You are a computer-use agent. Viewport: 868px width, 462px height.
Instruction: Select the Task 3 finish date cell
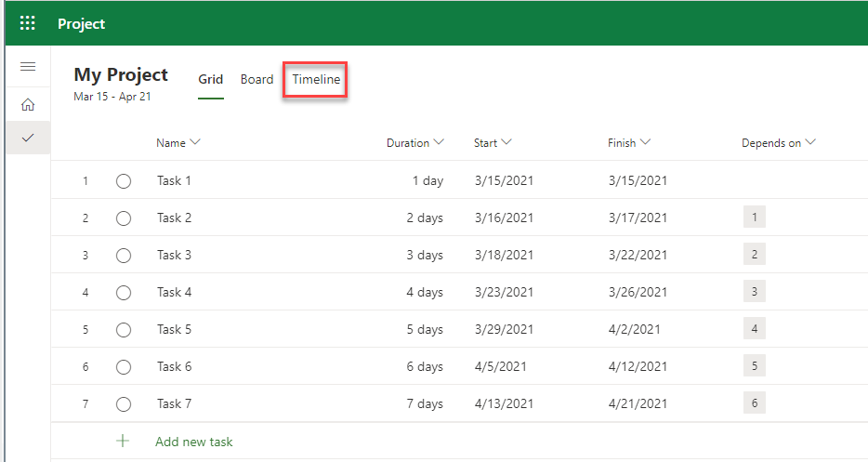638,255
